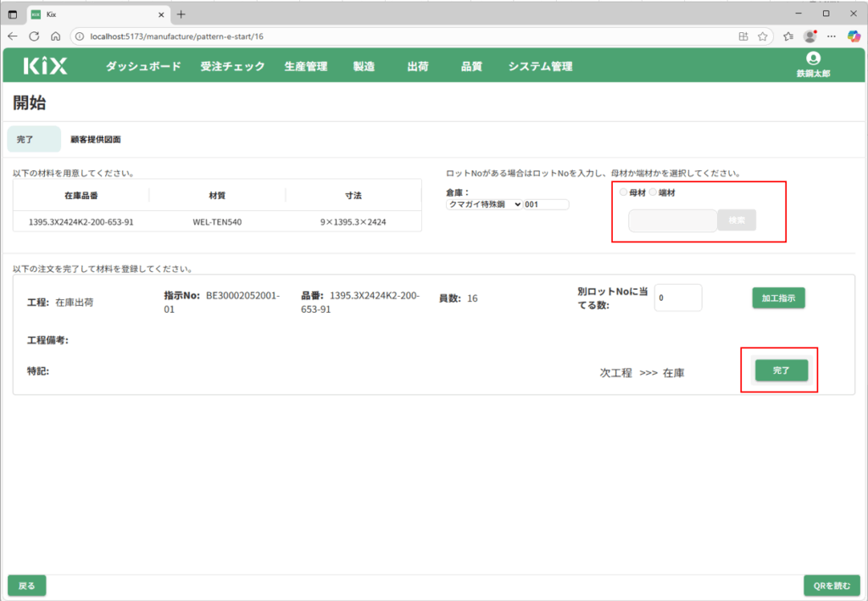The width and height of the screenshot is (868, 601).
Task: Open a new browser tab with plus
Action: click(181, 14)
